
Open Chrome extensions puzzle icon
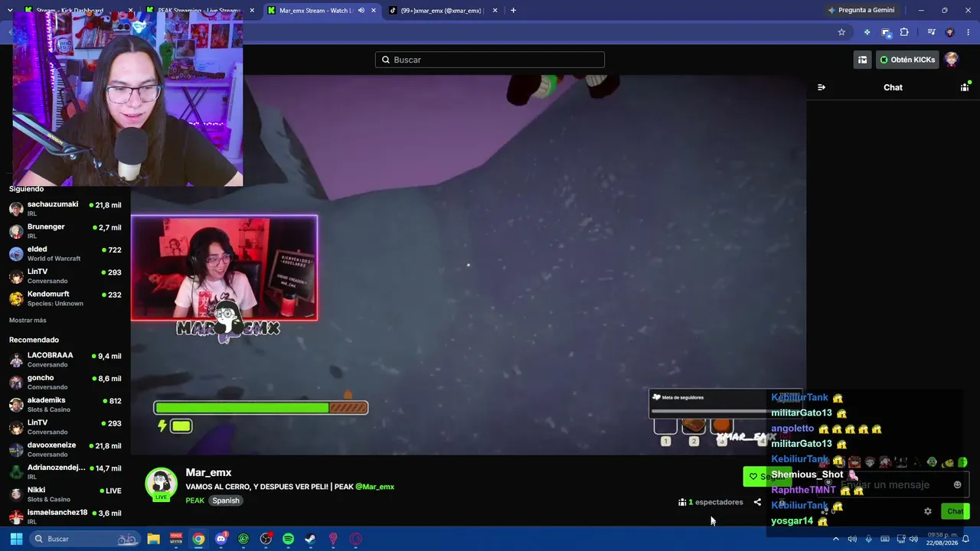904,32
